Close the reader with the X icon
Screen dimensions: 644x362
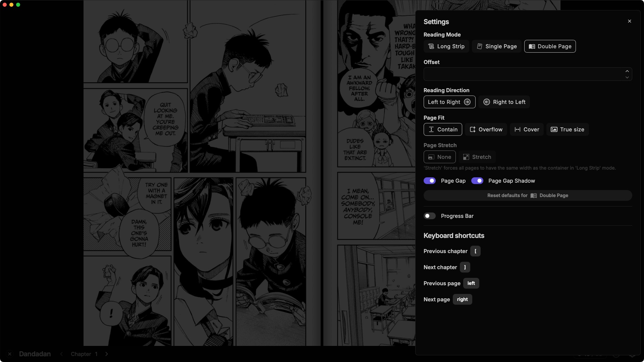[10, 354]
